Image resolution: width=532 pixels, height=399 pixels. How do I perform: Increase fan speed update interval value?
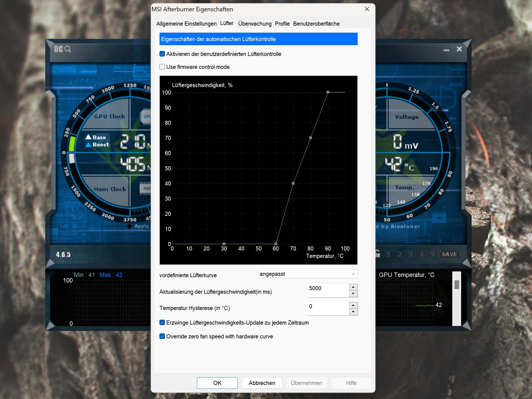point(353,287)
